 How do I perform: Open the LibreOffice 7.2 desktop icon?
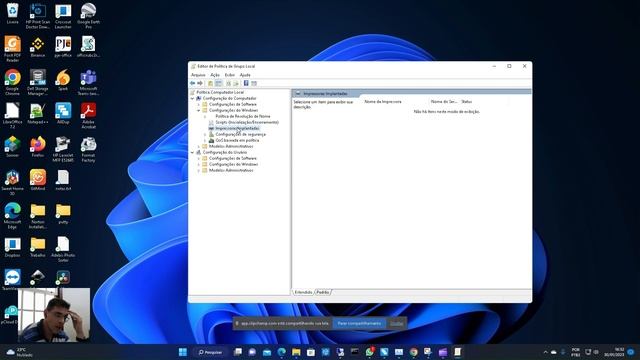coord(12,116)
